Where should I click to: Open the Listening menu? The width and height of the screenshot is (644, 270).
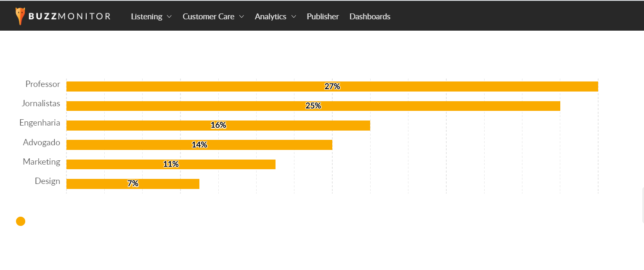146,16
